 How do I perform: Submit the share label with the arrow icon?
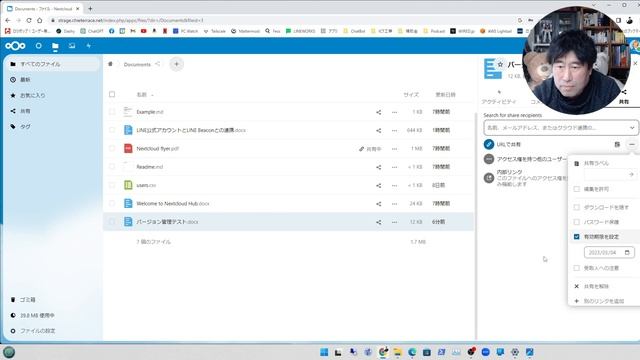coord(631,174)
